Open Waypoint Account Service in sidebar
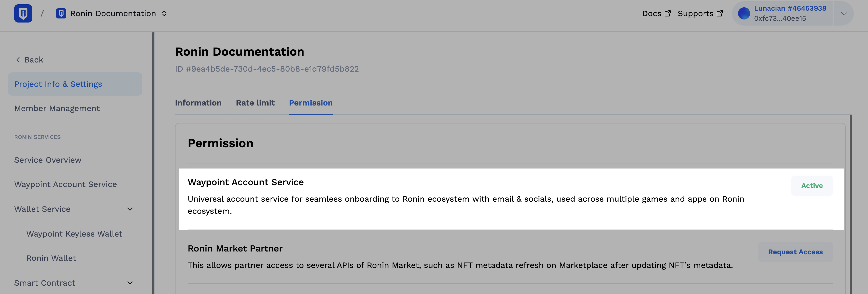The width and height of the screenshot is (868, 294). pyautogui.click(x=65, y=184)
